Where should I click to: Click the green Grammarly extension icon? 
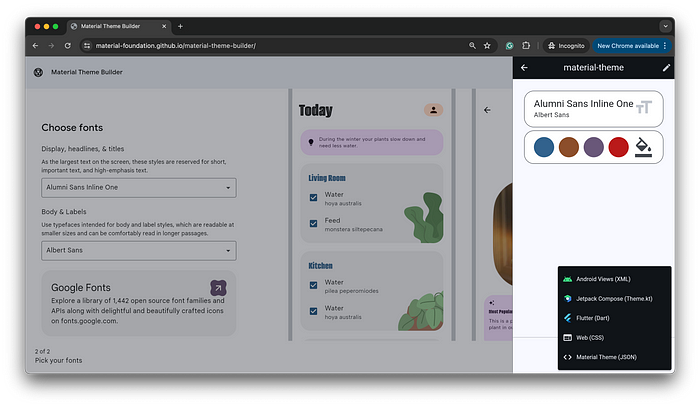click(509, 46)
